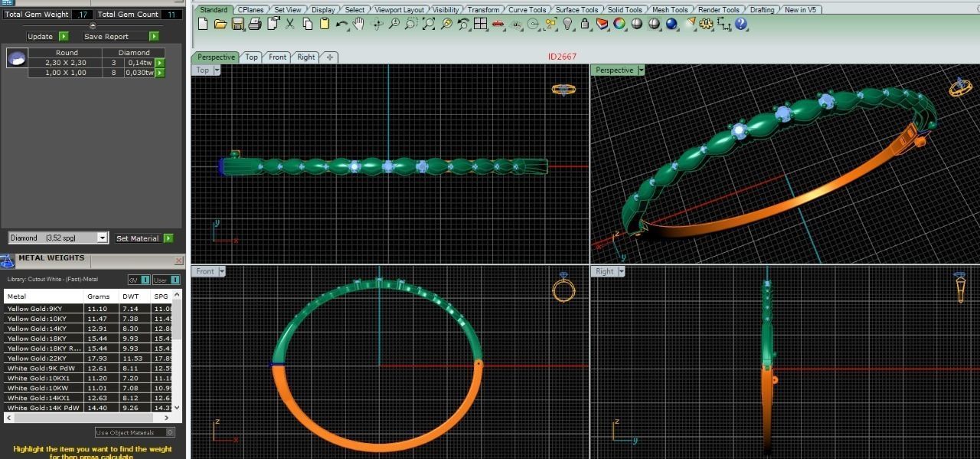Click the color wheel Object Properties icon
This screenshot has width=980, height=459.
tap(619, 24)
